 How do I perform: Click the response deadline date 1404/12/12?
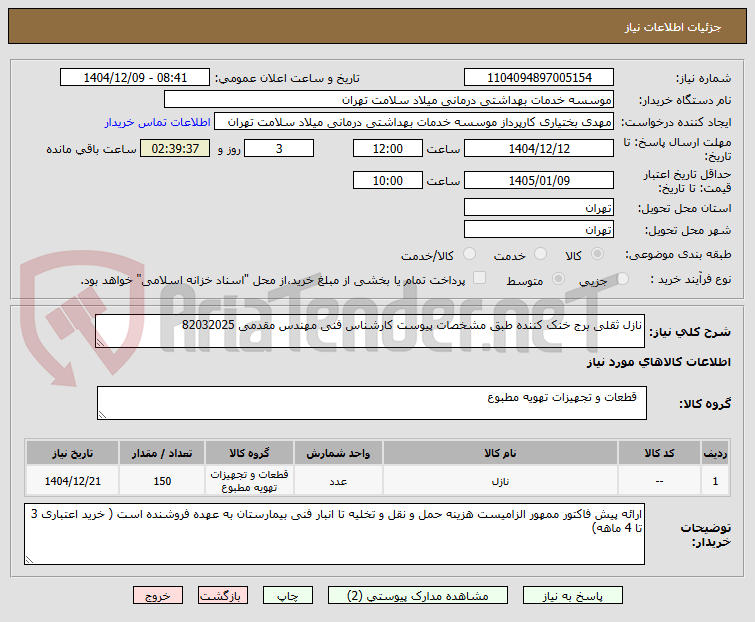pyautogui.click(x=539, y=148)
